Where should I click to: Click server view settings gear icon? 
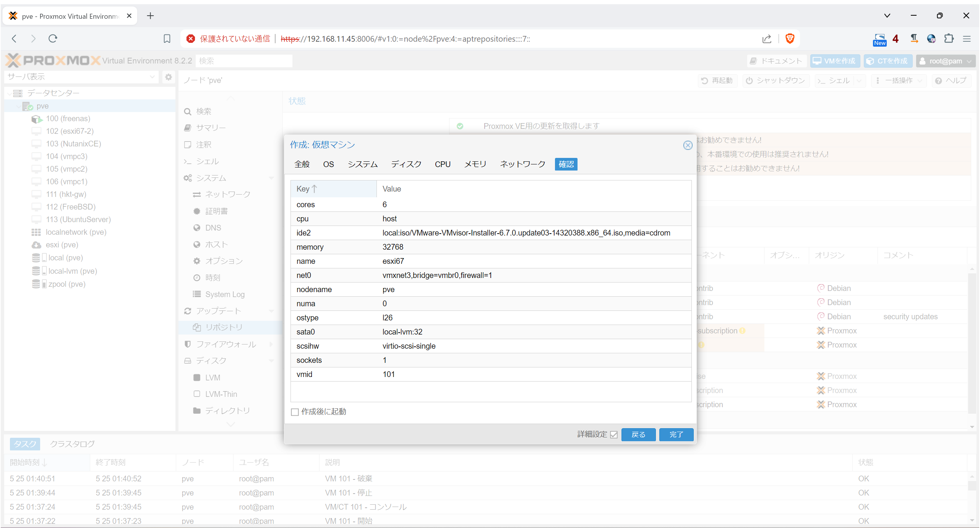168,77
